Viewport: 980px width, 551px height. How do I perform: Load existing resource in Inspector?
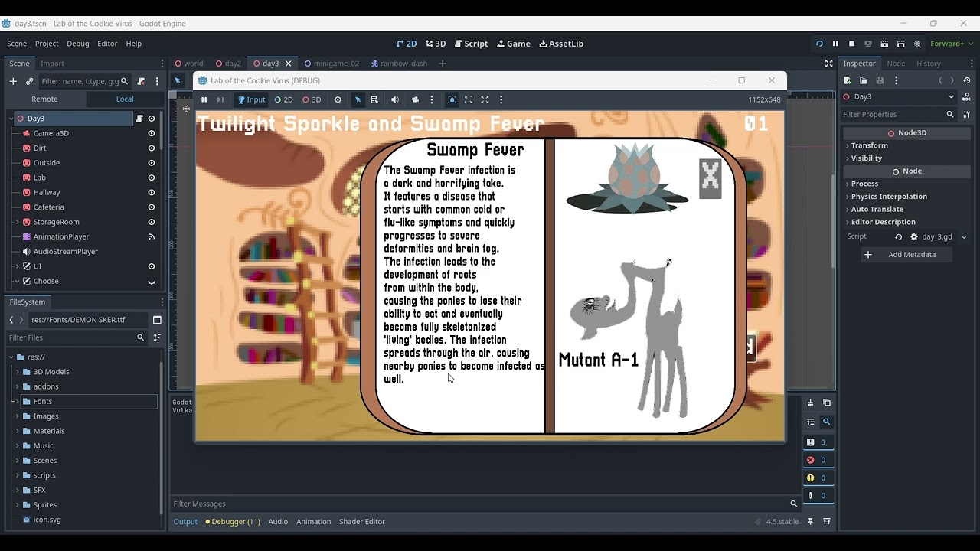click(x=864, y=80)
